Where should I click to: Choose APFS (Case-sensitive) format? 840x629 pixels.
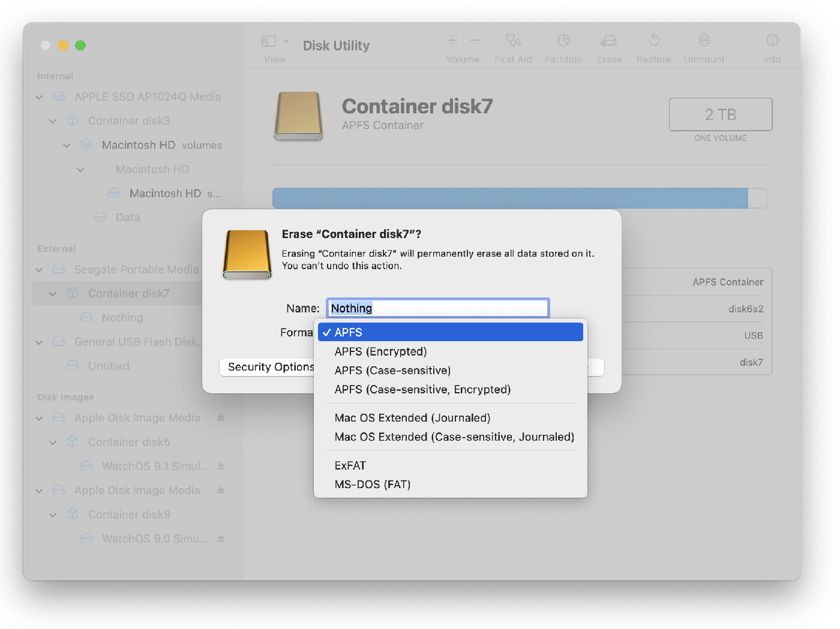point(450,371)
